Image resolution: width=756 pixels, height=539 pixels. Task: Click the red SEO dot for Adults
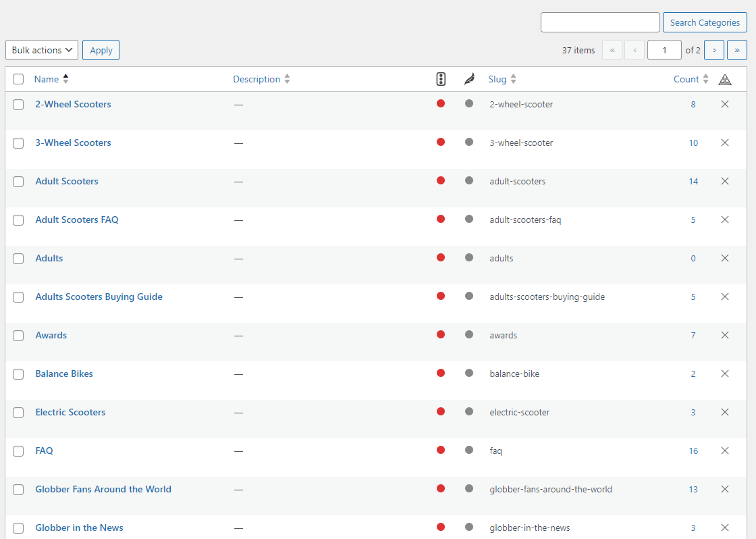coord(441,257)
